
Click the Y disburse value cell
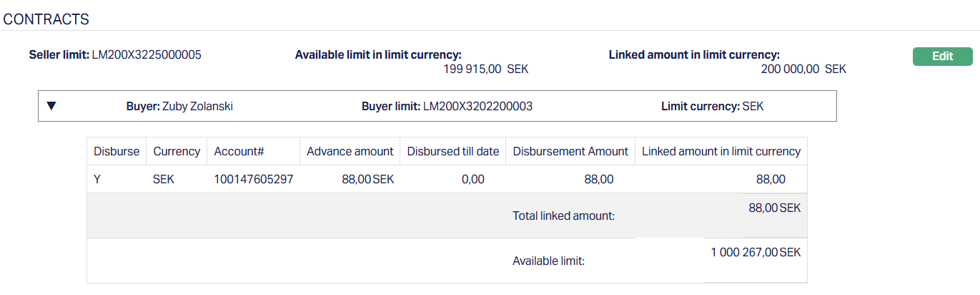coord(98,180)
